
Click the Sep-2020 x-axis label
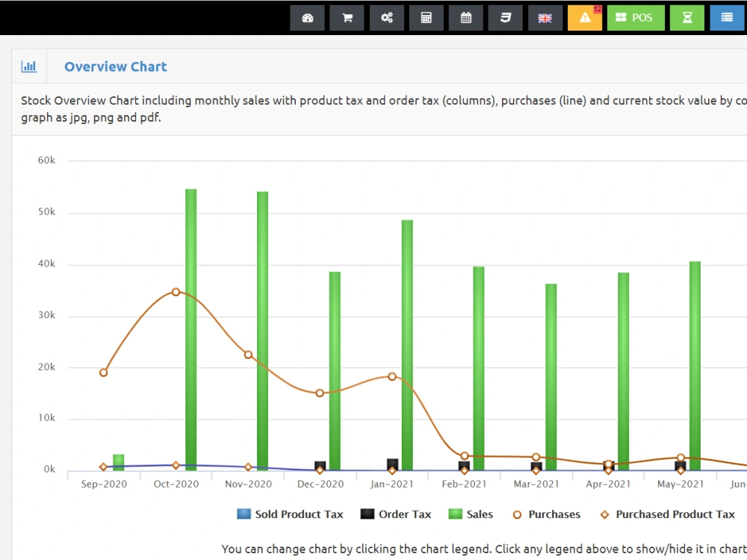tap(104, 485)
